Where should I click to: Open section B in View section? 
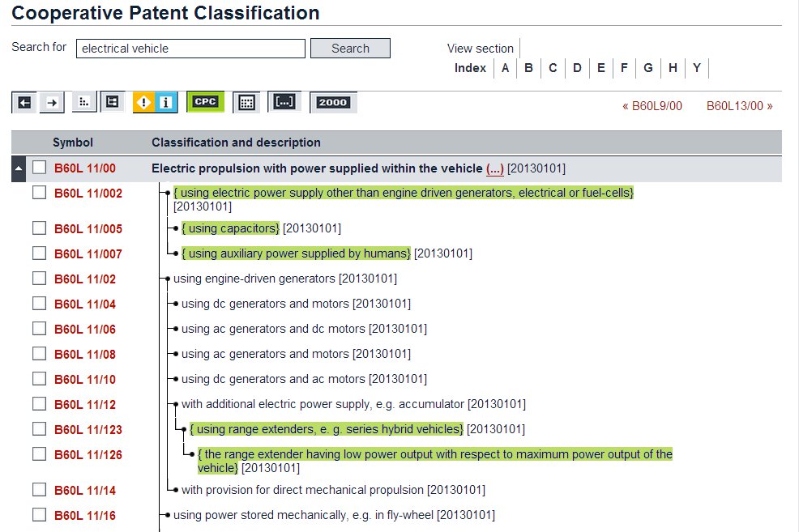(528, 68)
